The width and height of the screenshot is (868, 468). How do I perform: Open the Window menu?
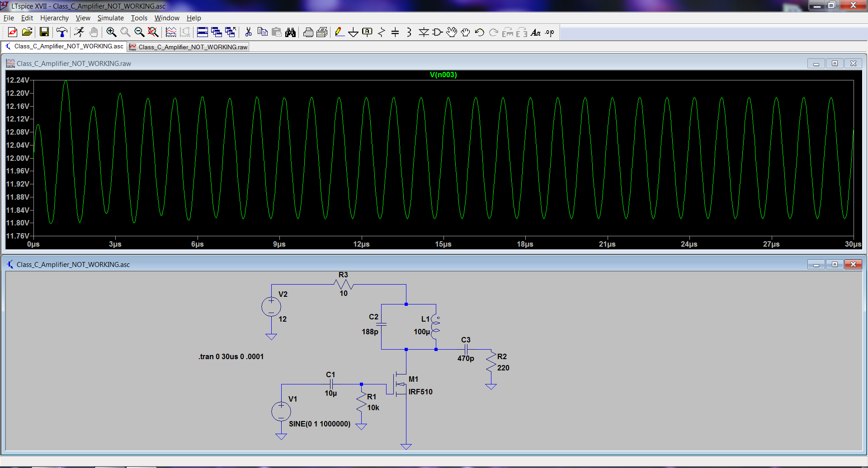coord(167,18)
